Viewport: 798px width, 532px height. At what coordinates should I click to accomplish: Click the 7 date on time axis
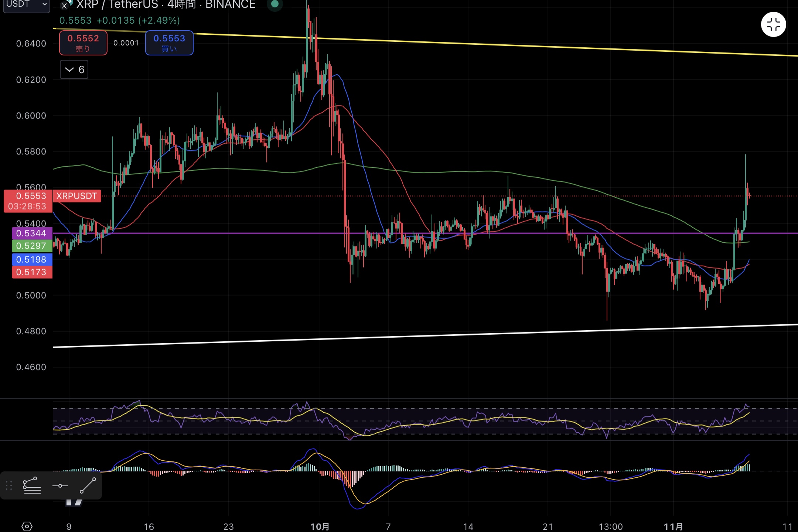click(x=388, y=526)
